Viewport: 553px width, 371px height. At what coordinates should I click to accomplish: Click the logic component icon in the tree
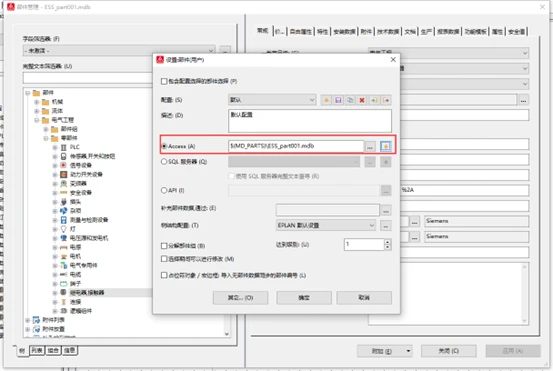point(63,311)
